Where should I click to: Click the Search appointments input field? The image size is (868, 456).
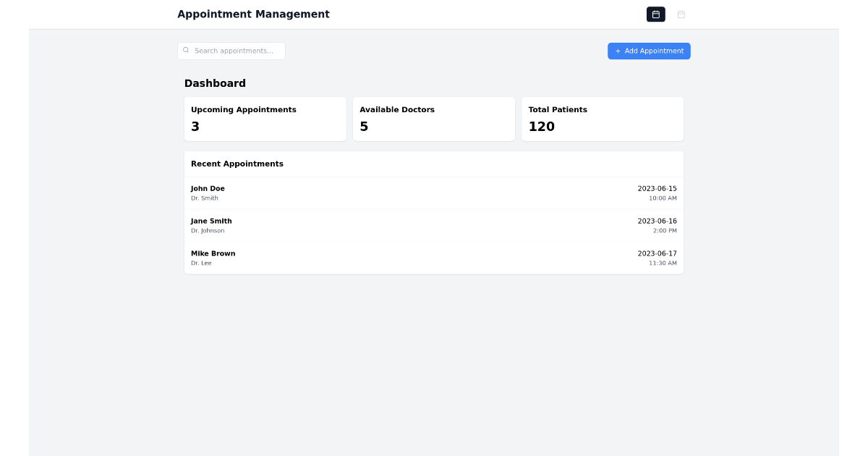(x=231, y=51)
